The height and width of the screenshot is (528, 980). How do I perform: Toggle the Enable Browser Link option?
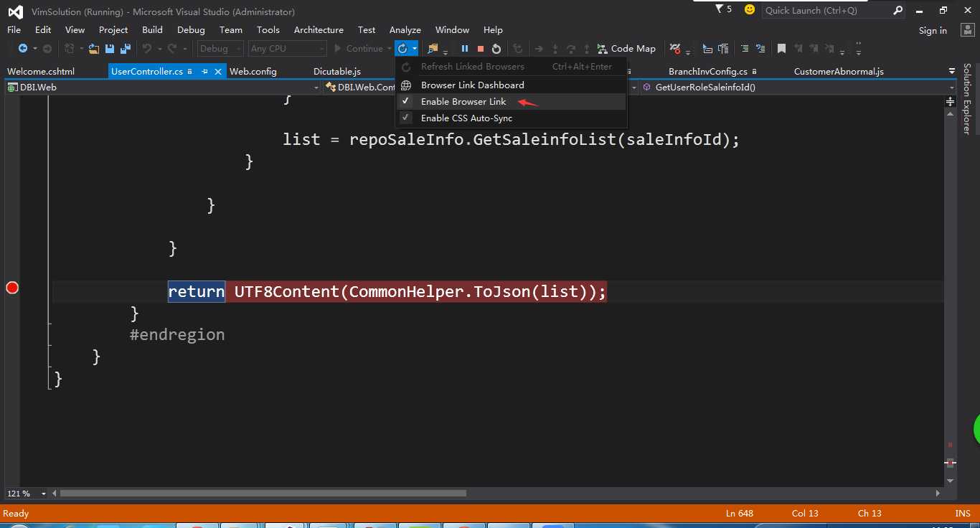tap(511, 101)
